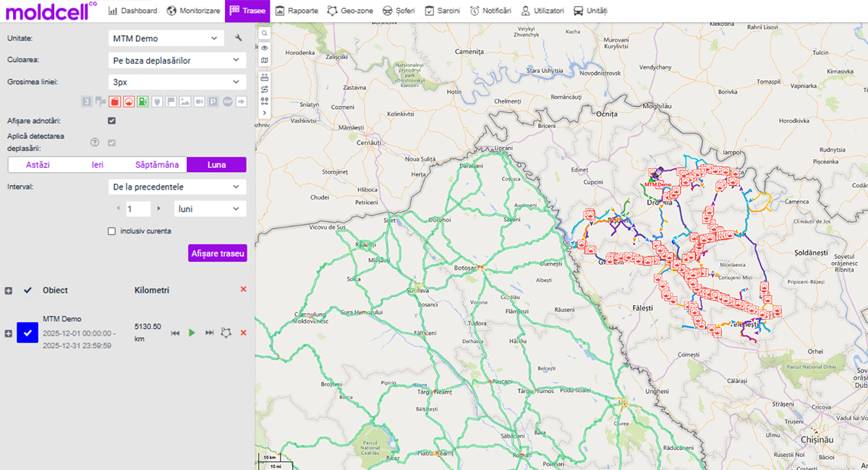Create geo-zone from MTM Demo track icon
The height and width of the screenshot is (470, 868).
click(226, 333)
